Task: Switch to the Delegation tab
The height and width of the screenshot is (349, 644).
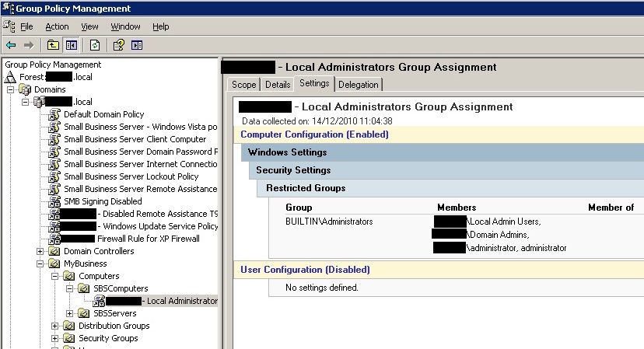Action: pyautogui.click(x=359, y=85)
